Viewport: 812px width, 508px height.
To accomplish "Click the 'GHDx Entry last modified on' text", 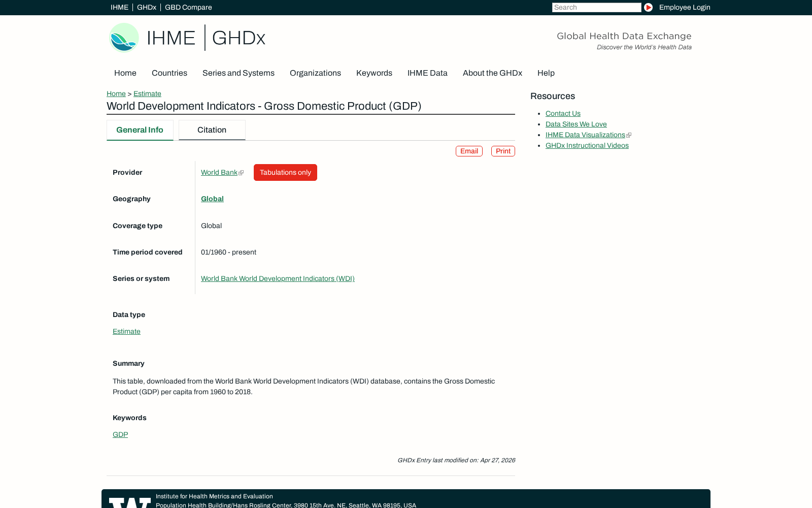I will [x=456, y=460].
